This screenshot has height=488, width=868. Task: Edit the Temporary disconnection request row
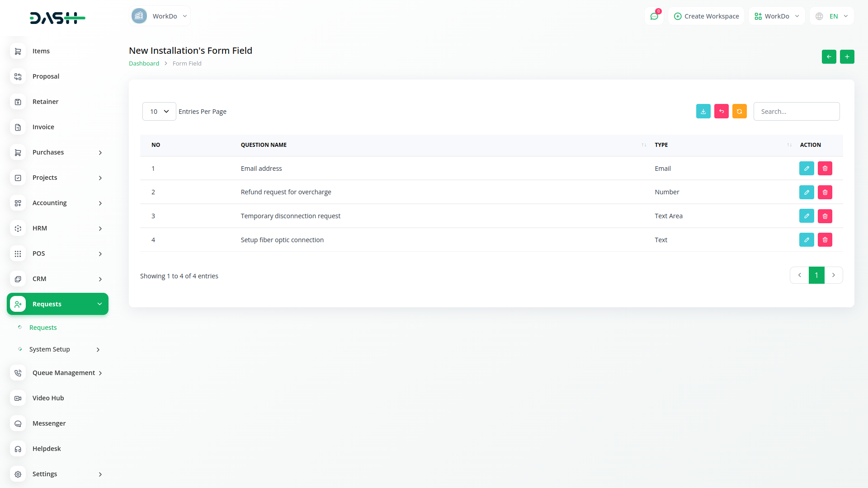pos(806,216)
